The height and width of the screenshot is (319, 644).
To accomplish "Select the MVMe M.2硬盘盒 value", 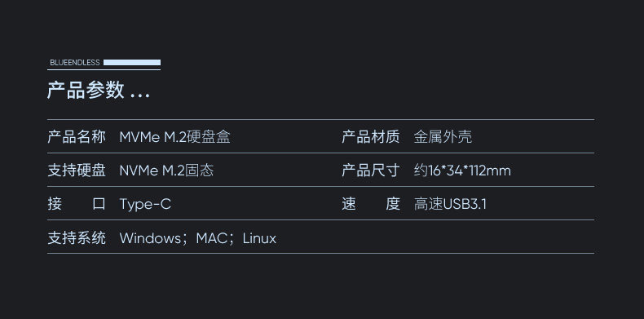I will coord(174,136).
